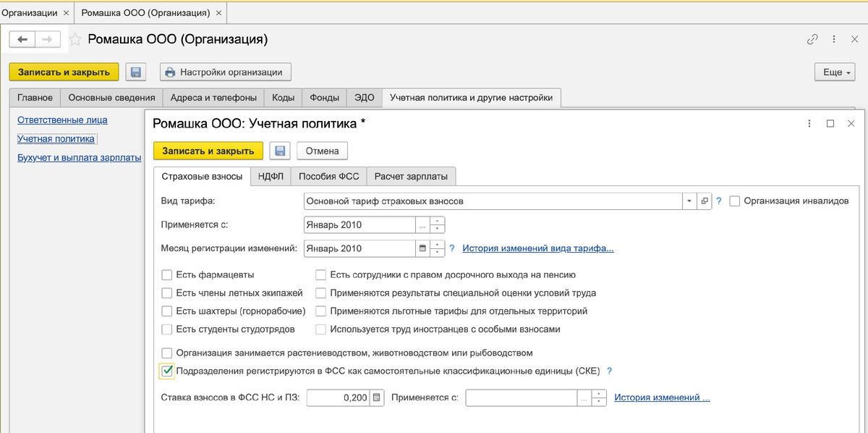
Task: Open Учетная политика dialog three-dot menu
Action: [809, 124]
